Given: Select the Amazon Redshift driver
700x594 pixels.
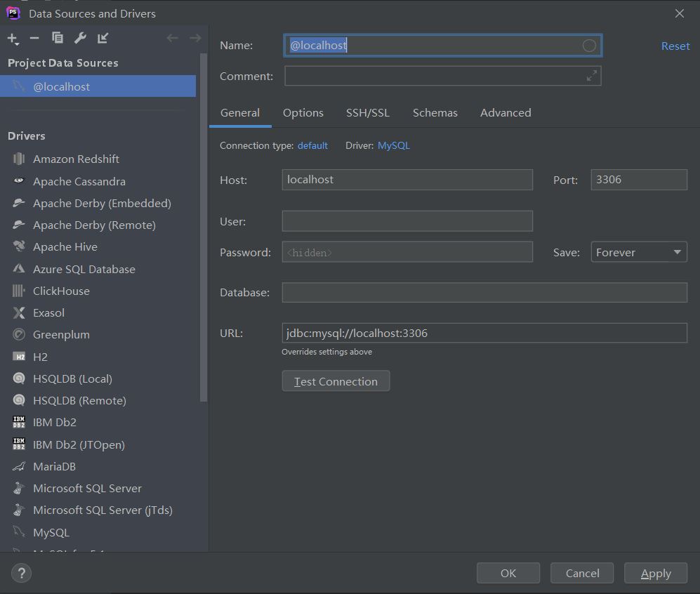Looking at the screenshot, I should click(76, 159).
